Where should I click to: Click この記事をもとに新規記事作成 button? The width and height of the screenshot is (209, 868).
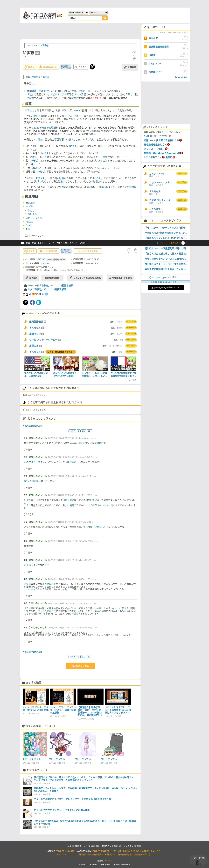tap(85, 278)
